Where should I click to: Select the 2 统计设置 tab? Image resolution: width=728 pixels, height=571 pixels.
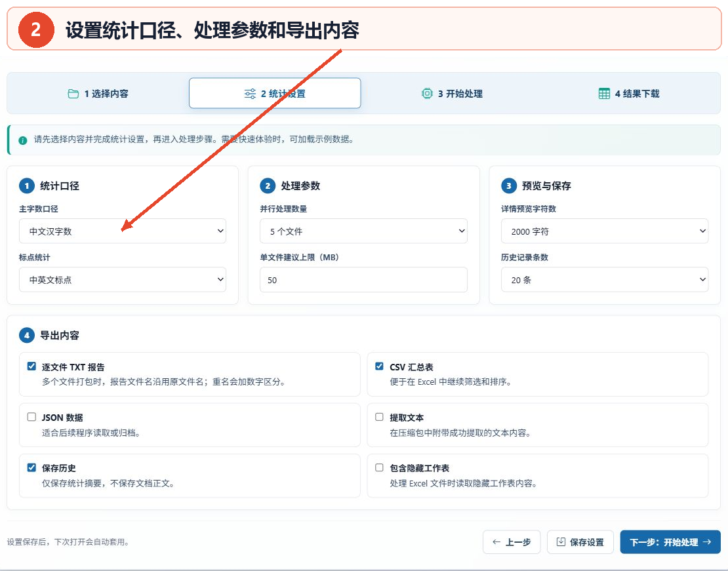[x=275, y=93]
